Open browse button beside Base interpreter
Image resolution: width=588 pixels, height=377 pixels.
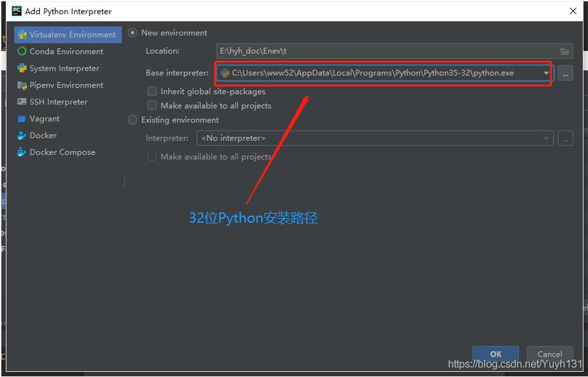[565, 73]
